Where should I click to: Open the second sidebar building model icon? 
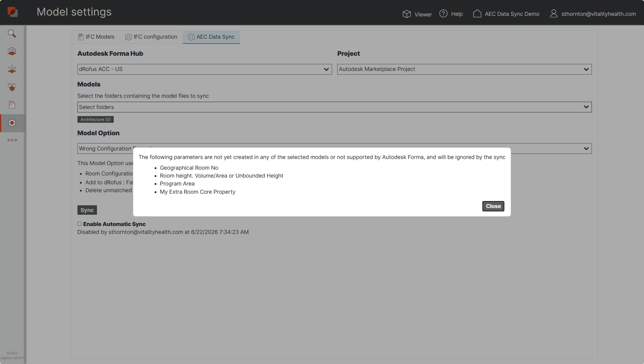click(12, 51)
